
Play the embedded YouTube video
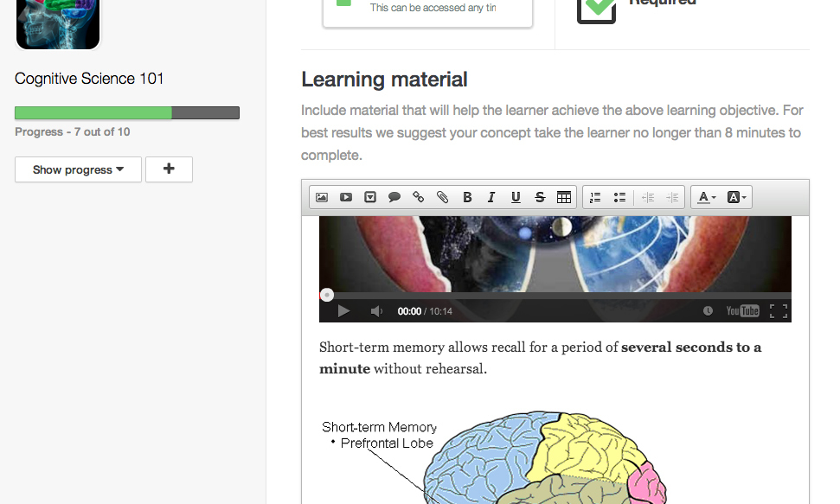coord(343,311)
